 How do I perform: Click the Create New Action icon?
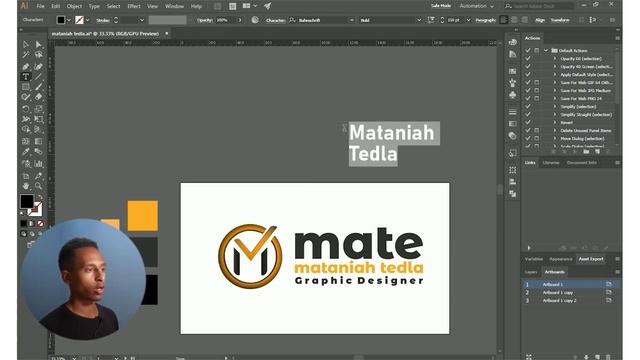point(597,151)
